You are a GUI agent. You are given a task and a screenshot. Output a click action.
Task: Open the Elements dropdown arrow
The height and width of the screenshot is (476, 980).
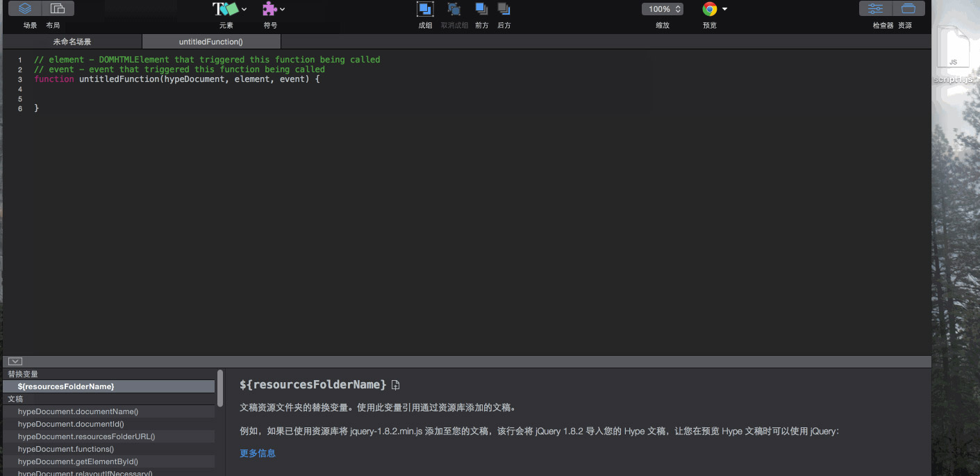click(x=244, y=10)
